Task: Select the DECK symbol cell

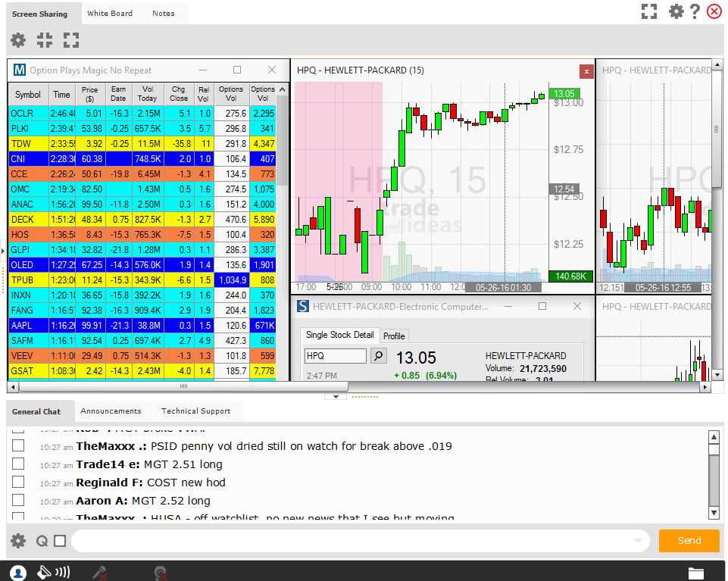Action: 29,219
